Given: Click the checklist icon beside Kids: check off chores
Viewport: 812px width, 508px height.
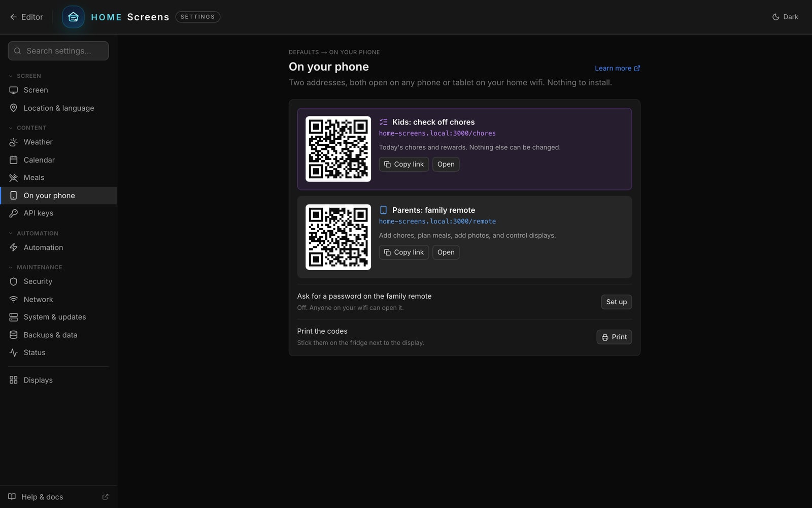Looking at the screenshot, I should pyautogui.click(x=384, y=122).
